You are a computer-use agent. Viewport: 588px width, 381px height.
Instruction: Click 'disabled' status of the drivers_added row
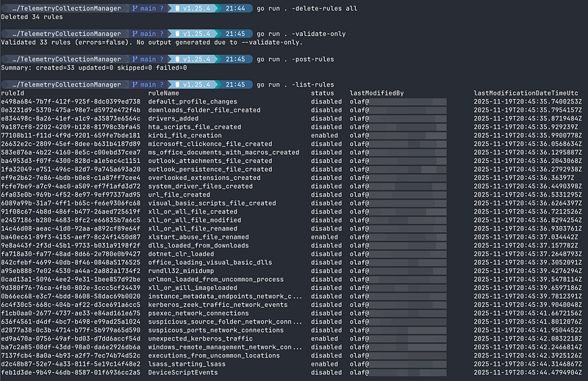(326, 118)
